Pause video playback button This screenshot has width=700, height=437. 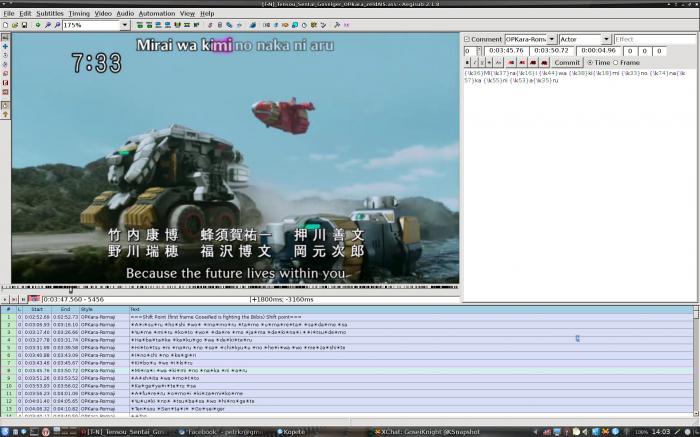(23, 299)
